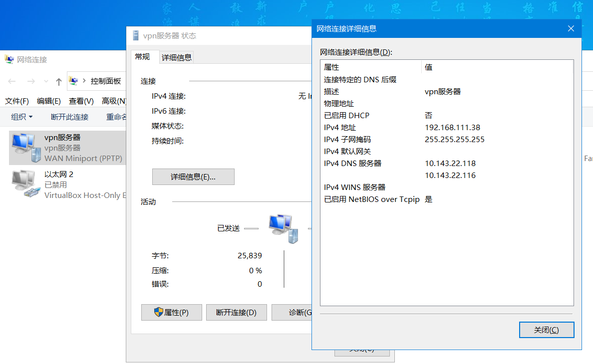Click the 断开连接(D) button
Viewport: 593px width, 364px height.
236,313
